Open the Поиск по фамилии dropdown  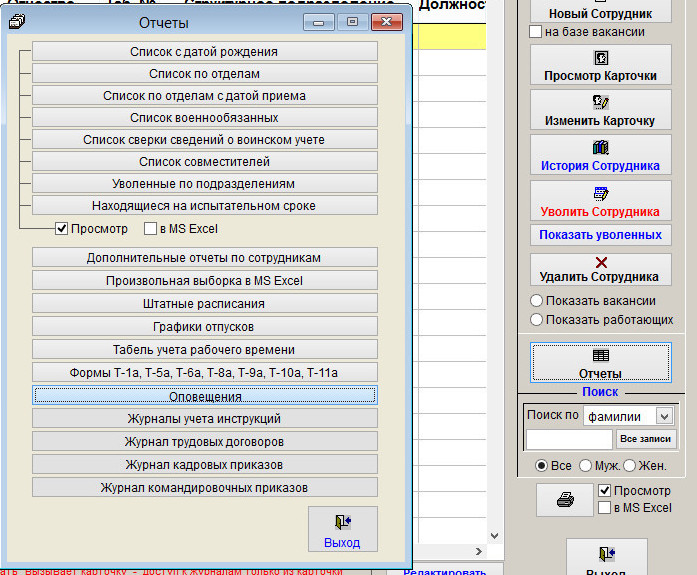665,416
